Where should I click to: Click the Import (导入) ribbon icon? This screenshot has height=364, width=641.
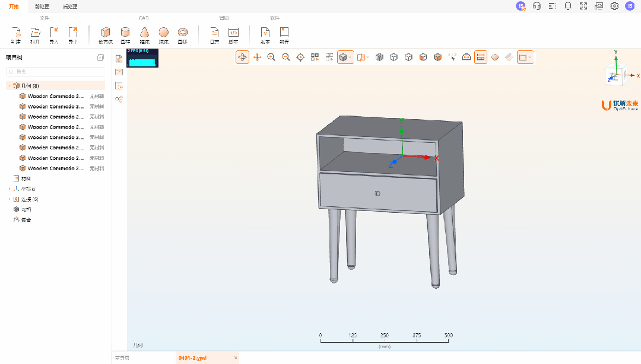click(x=54, y=33)
